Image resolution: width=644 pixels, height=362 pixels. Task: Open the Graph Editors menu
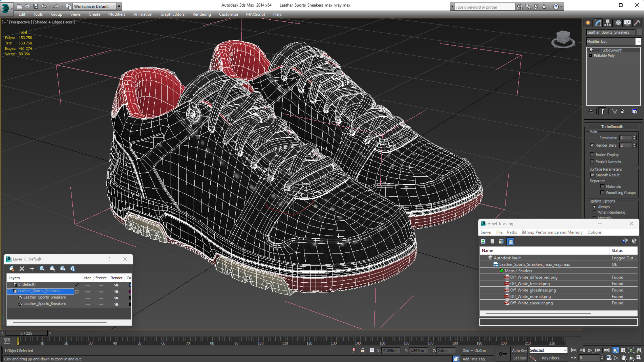pos(172,14)
